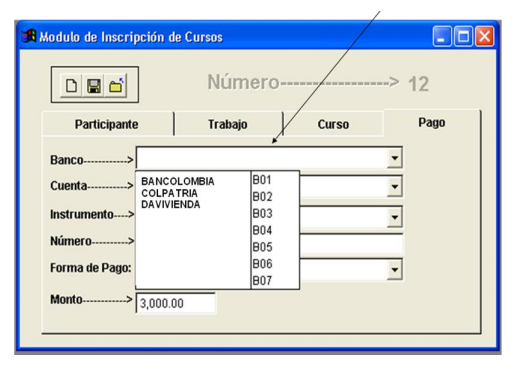
Task: Open the Curso tab
Action: pyautogui.click(x=333, y=124)
